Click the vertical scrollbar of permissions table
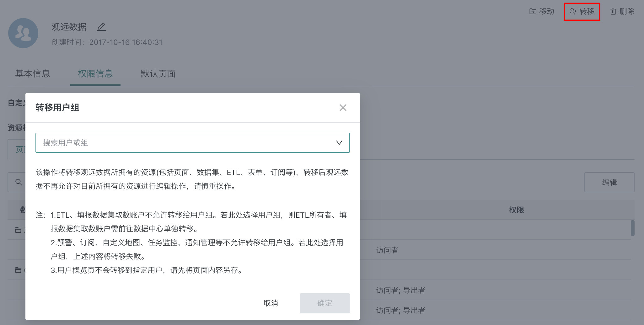The height and width of the screenshot is (325, 644). (632, 228)
